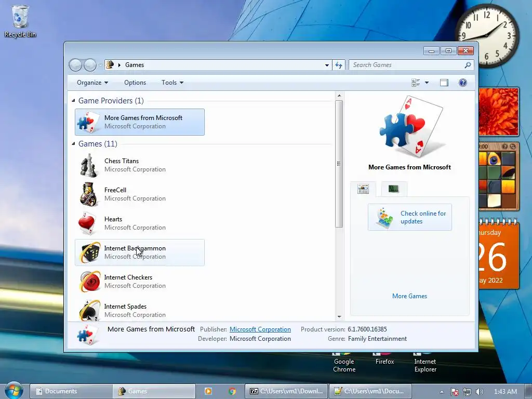Expand the Games breadcrumb arrow
This screenshot has height=399, width=532.
(x=119, y=65)
